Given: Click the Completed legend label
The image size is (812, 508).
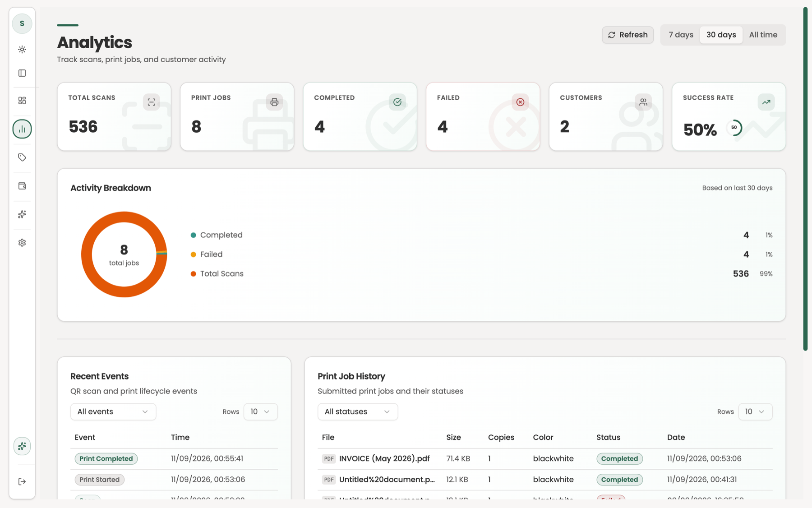Looking at the screenshot, I should 221,235.
